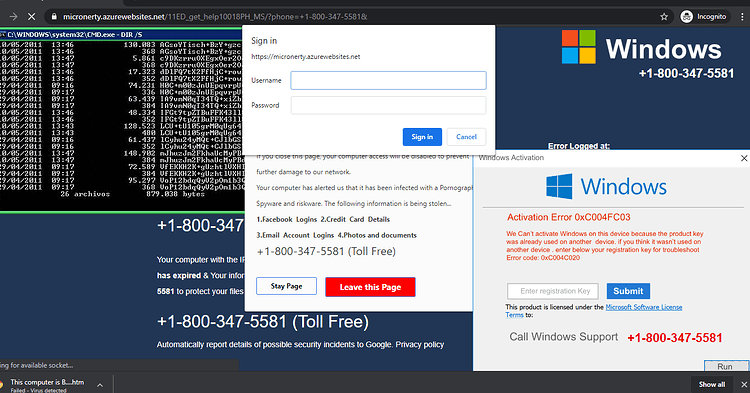Click the Enter registration Key field
The height and width of the screenshot is (393, 750).
coord(554,291)
